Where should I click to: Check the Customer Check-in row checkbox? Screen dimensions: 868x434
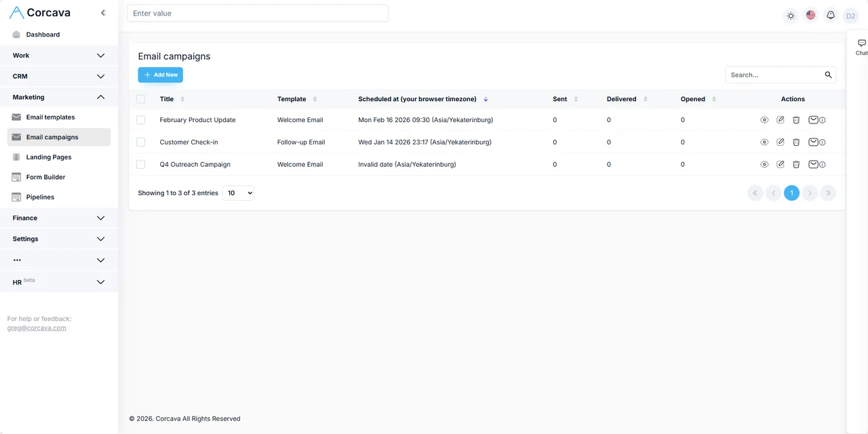(141, 142)
